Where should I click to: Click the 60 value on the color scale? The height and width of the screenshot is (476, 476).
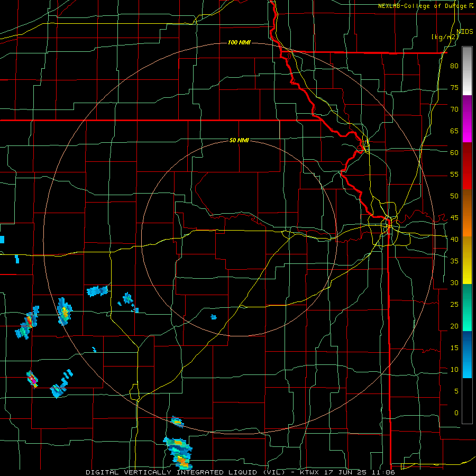tap(454, 153)
